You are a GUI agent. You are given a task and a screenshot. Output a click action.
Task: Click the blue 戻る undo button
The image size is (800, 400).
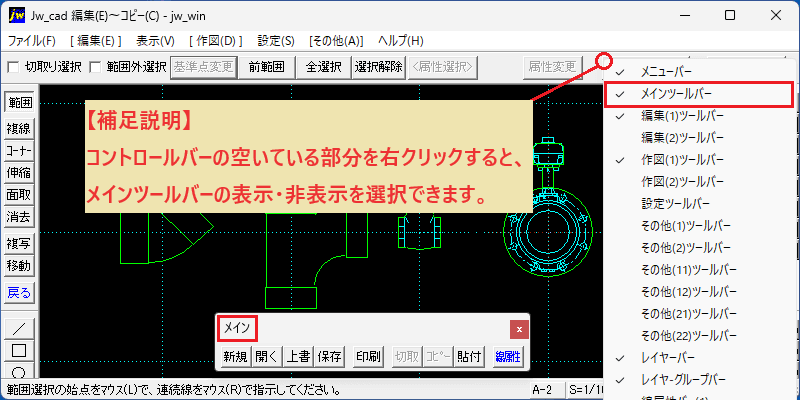pos(19,293)
